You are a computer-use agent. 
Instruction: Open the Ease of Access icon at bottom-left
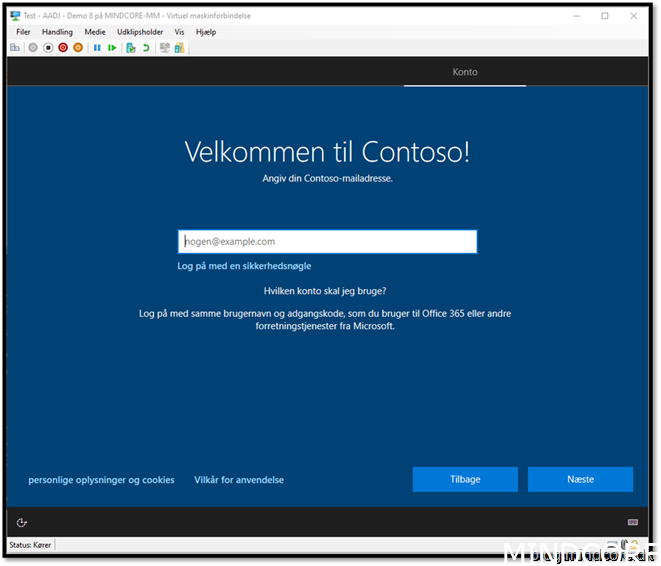[x=22, y=522]
